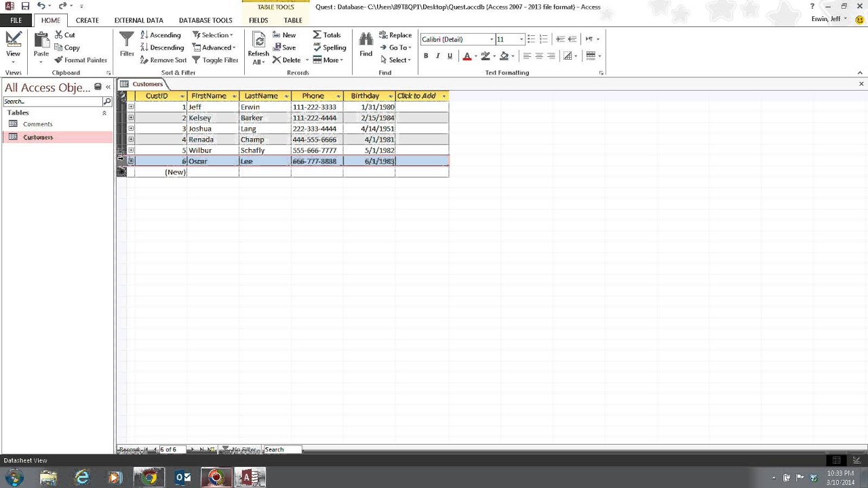
Task: Click the increase indent icon
Action: [x=572, y=39]
